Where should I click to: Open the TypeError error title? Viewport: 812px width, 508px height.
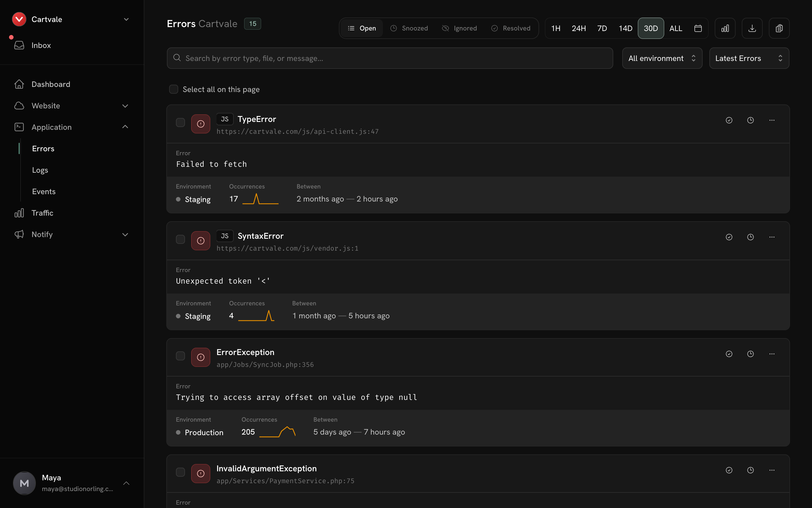click(x=257, y=119)
